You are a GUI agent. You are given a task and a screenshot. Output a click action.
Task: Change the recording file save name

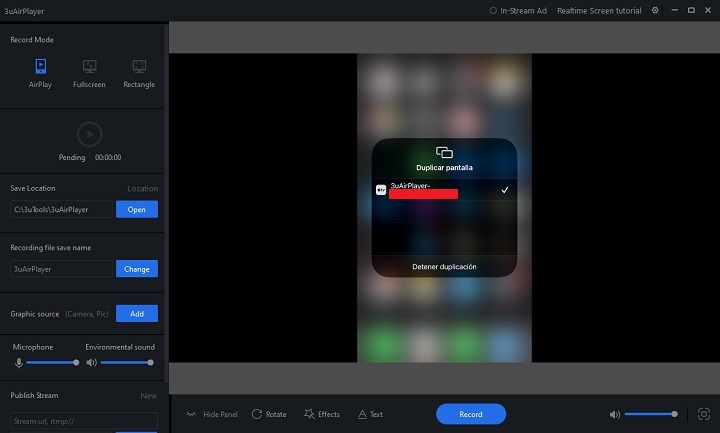(137, 269)
